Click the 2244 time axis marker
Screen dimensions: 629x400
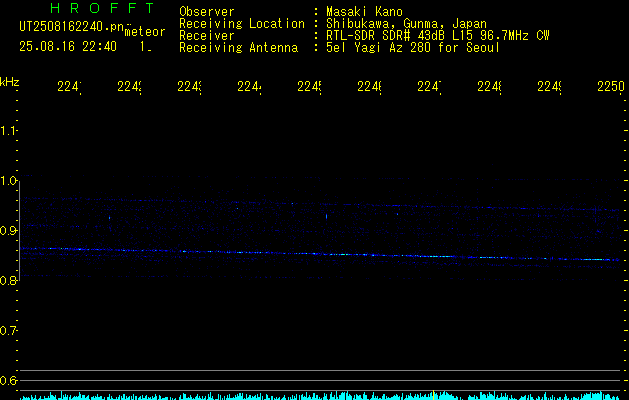point(249,87)
